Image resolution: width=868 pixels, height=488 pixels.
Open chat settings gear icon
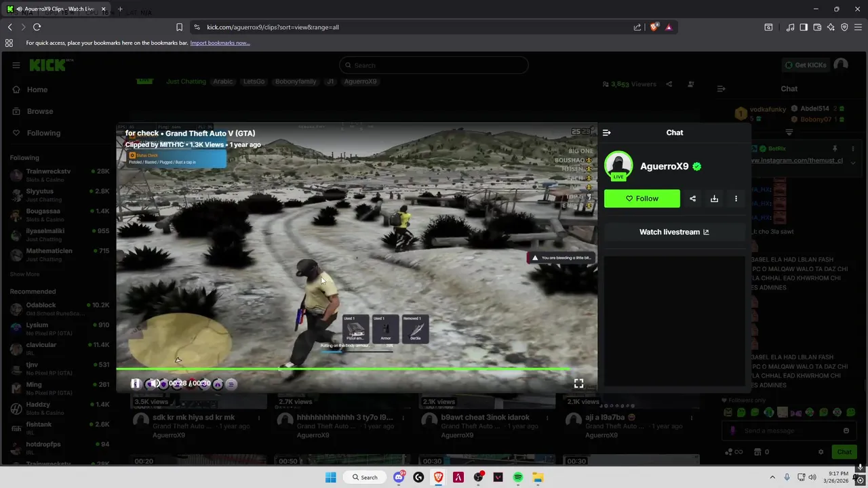tap(821, 452)
